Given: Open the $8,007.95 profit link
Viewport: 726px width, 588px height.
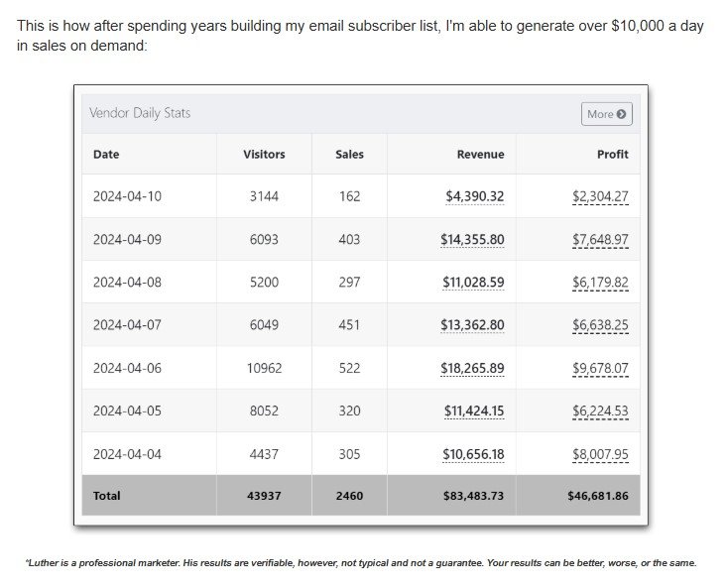Looking at the screenshot, I should [x=600, y=454].
